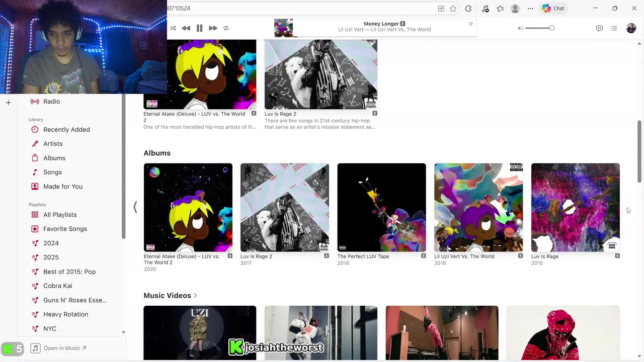Image resolution: width=644 pixels, height=362 pixels.
Task: Open Lil Uzi Vert Vs. The World cover
Action: coord(478,207)
